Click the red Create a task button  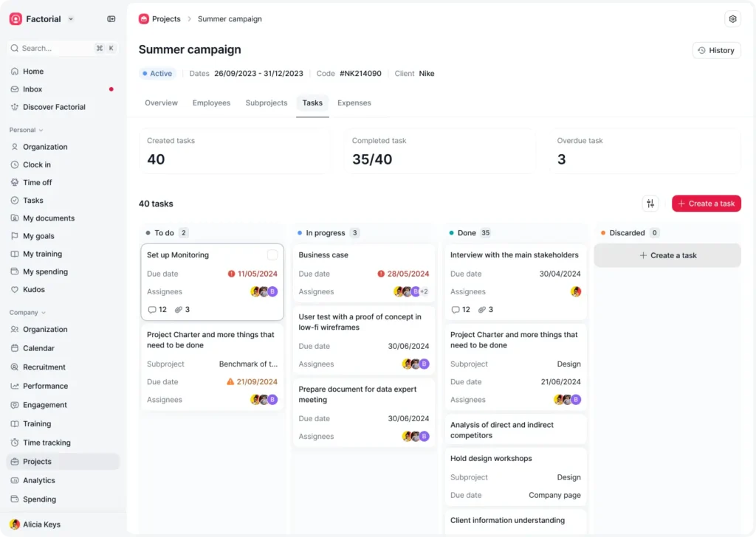point(706,204)
